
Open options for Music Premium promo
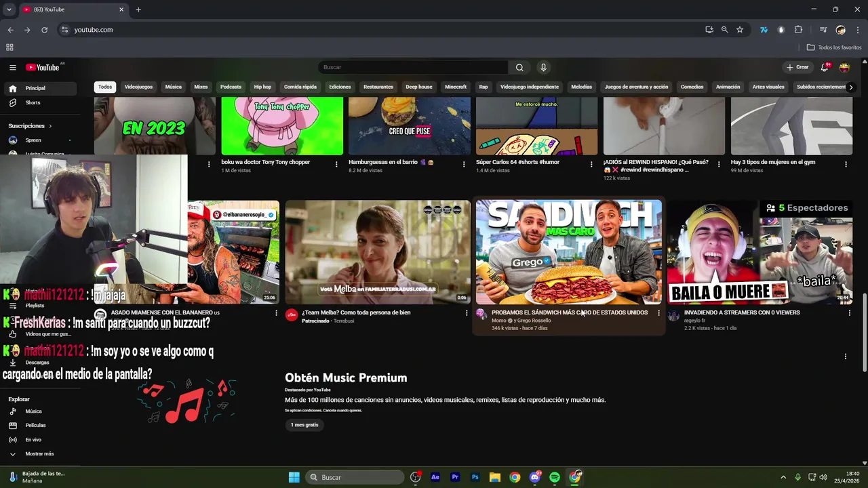(x=845, y=357)
